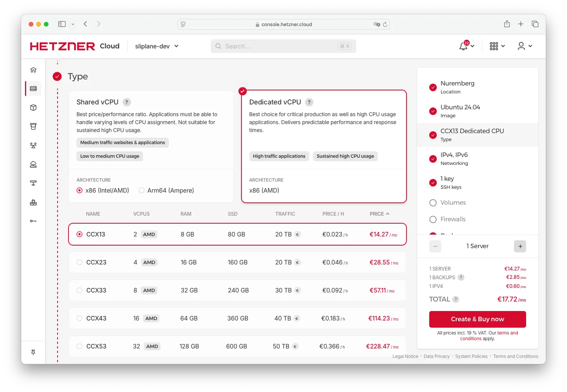Screen dimensions: 567x392
Task: Open the Servers icon in sidebar
Action: (x=33, y=89)
